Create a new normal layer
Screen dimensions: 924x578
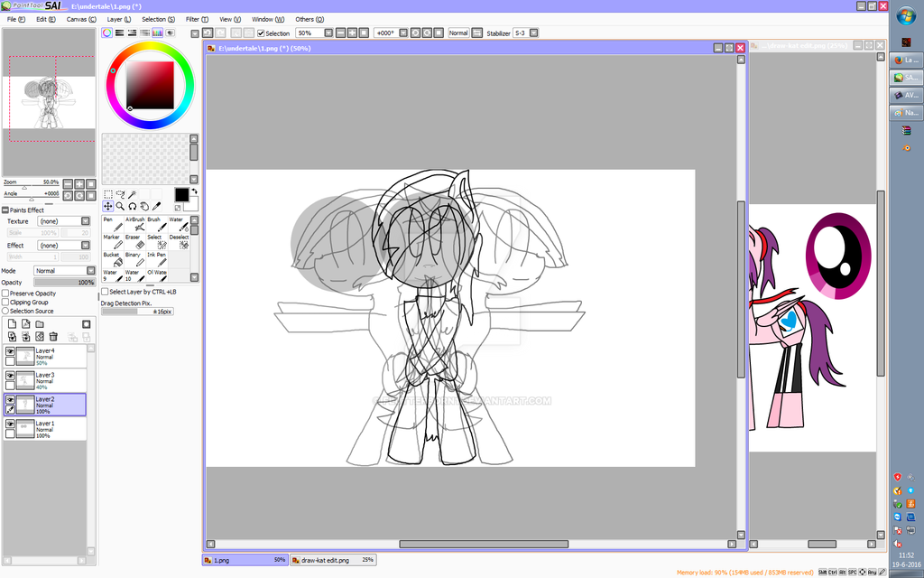pos(12,324)
